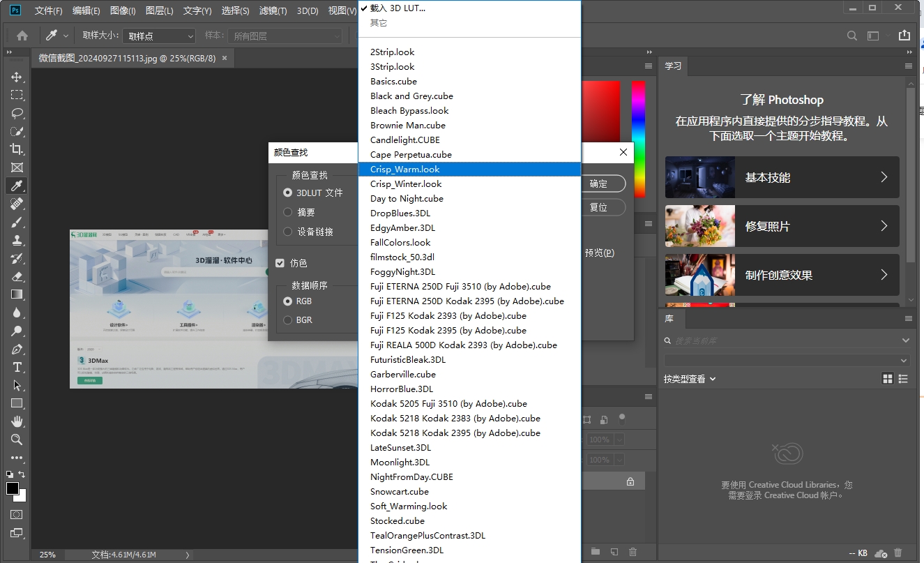
Task: Click the foreground color swatch
Action: point(13,488)
